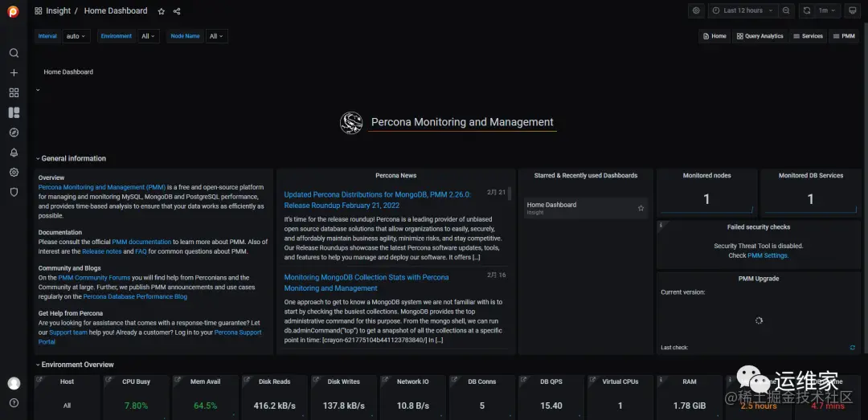Click the Monitored nodes value 1

pos(706,199)
